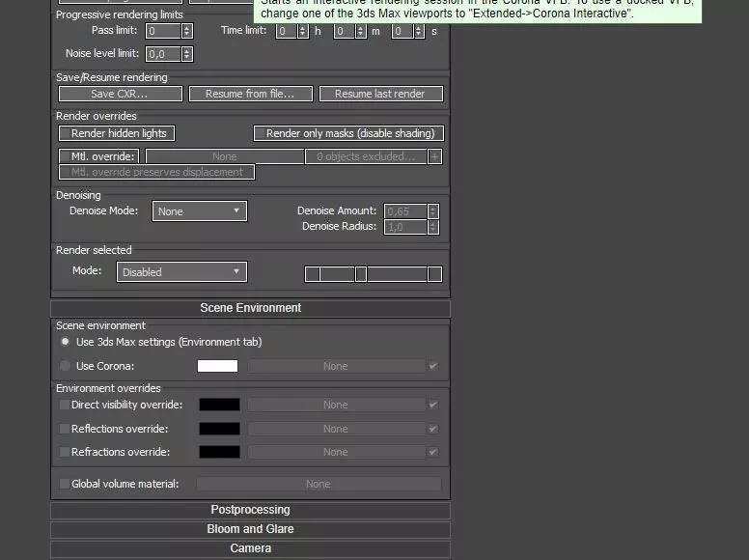Click the Noise level limit spinner
This screenshot has height=560, width=749.
click(x=187, y=54)
